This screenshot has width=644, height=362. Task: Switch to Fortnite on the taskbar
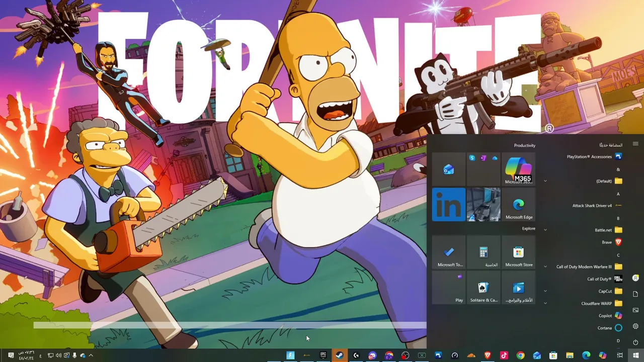[290, 355]
